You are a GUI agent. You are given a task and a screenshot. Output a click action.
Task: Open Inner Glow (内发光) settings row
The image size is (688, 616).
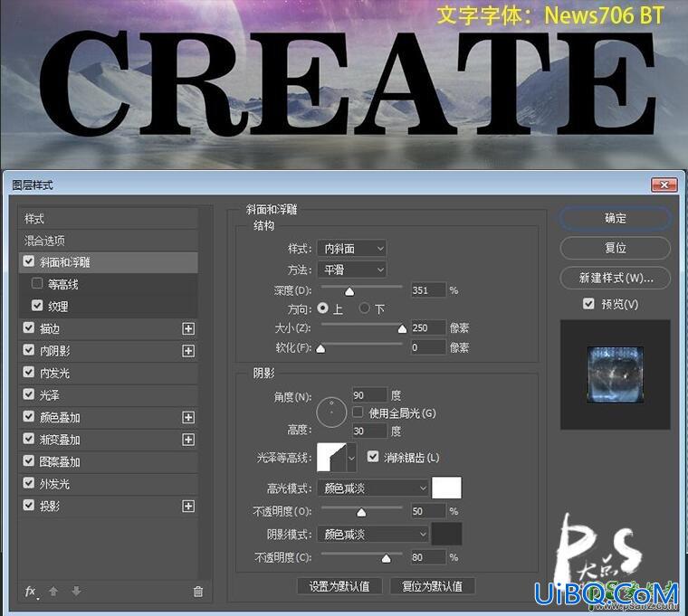coord(108,373)
